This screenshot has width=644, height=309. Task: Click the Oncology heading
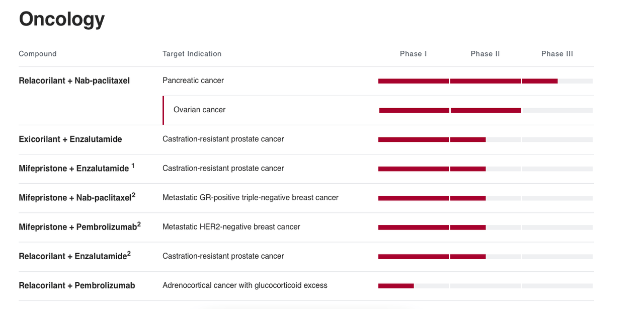click(62, 19)
